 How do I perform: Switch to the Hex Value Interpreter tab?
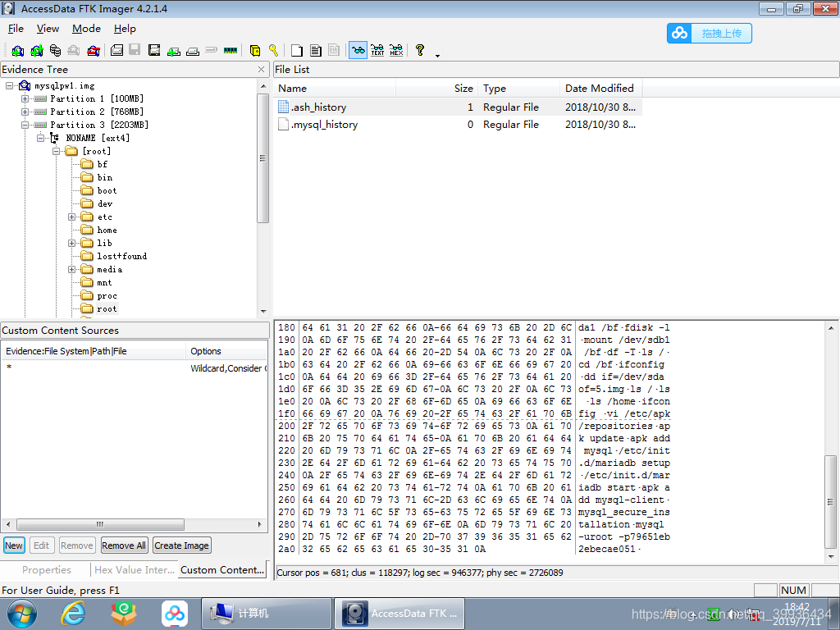point(135,570)
